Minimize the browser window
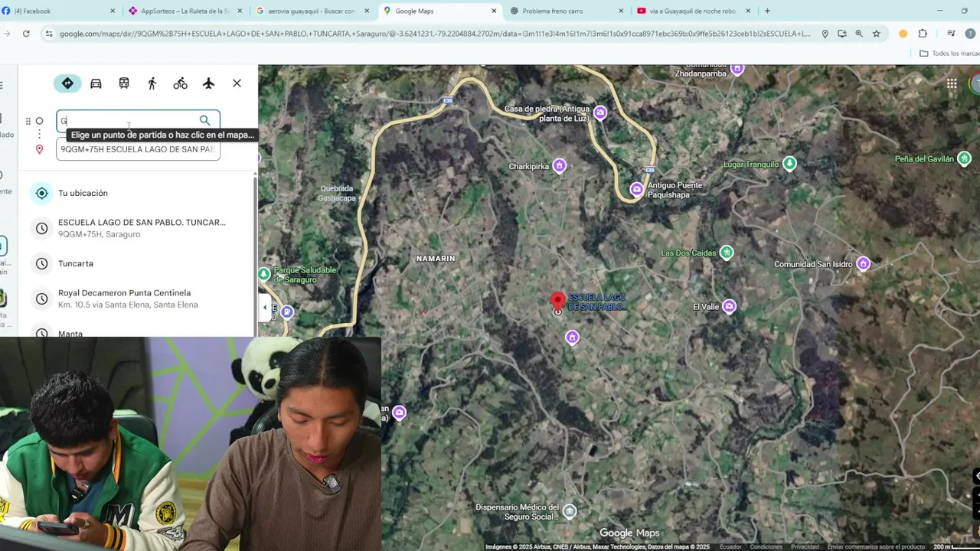Viewport: 980px width, 551px height. pyautogui.click(x=939, y=11)
